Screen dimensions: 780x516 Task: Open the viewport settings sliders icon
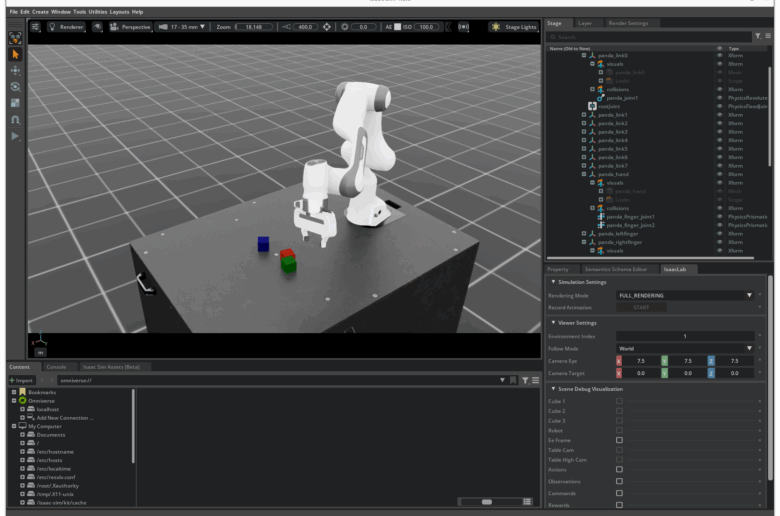point(36,27)
